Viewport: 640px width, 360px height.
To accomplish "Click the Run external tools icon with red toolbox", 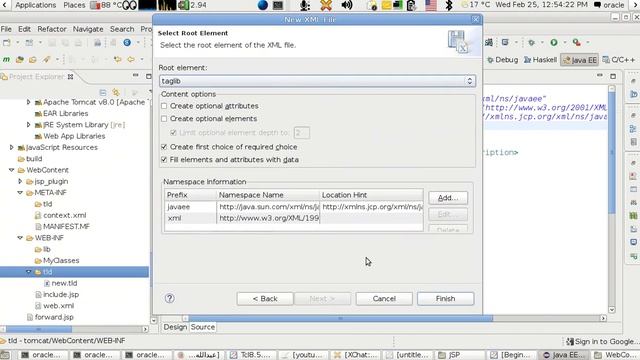I will click(x=577, y=42).
